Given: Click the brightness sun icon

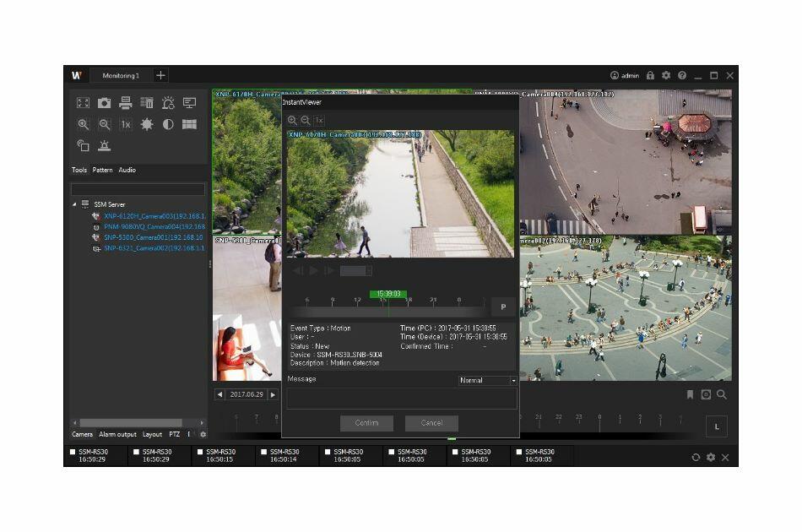Looking at the screenshot, I should pos(147,124).
